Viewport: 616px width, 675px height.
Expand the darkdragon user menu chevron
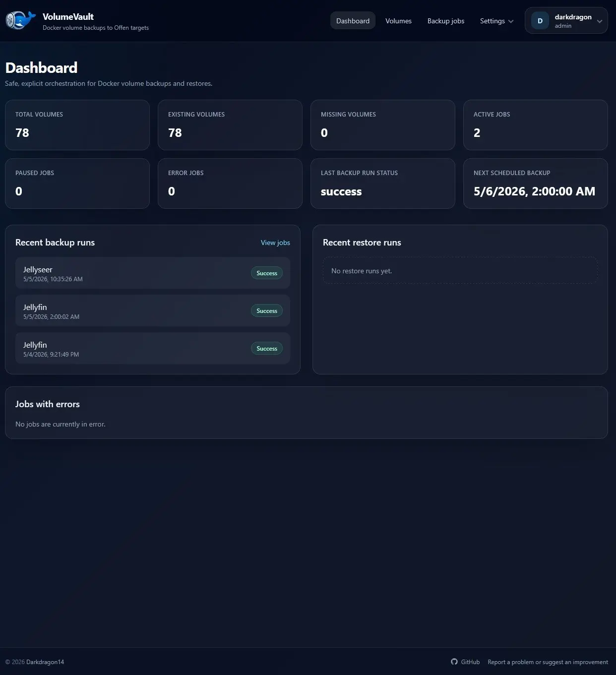coord(600,21)
